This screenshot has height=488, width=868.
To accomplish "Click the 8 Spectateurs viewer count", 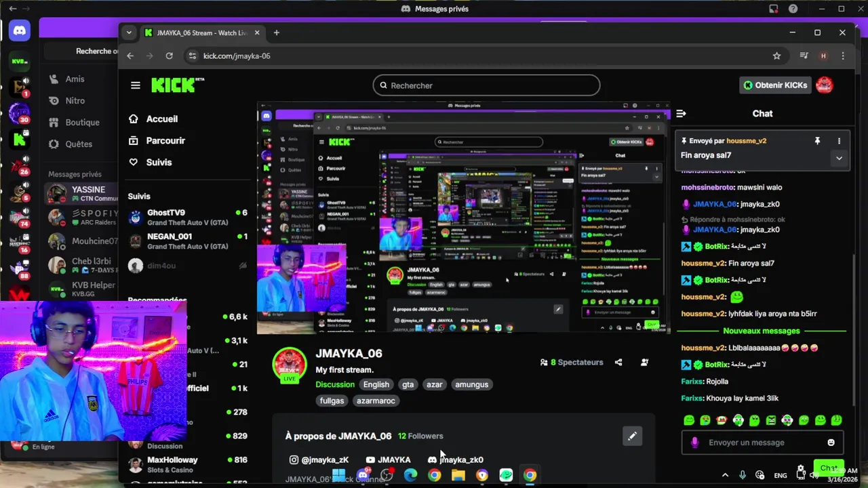I will [x=571, y=363].
